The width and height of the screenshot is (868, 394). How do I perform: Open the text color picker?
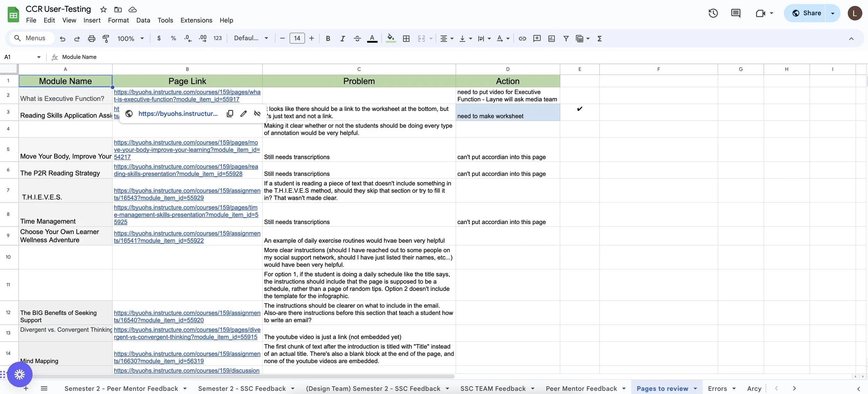coord(372,38)
